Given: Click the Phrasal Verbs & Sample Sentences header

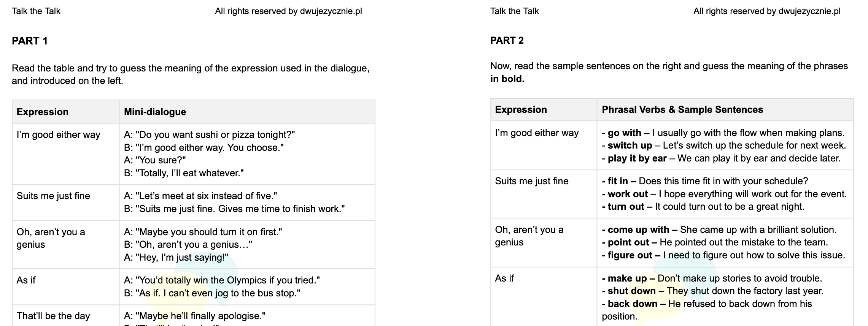Looking at the screenshot, I should [x=682, y=110].
